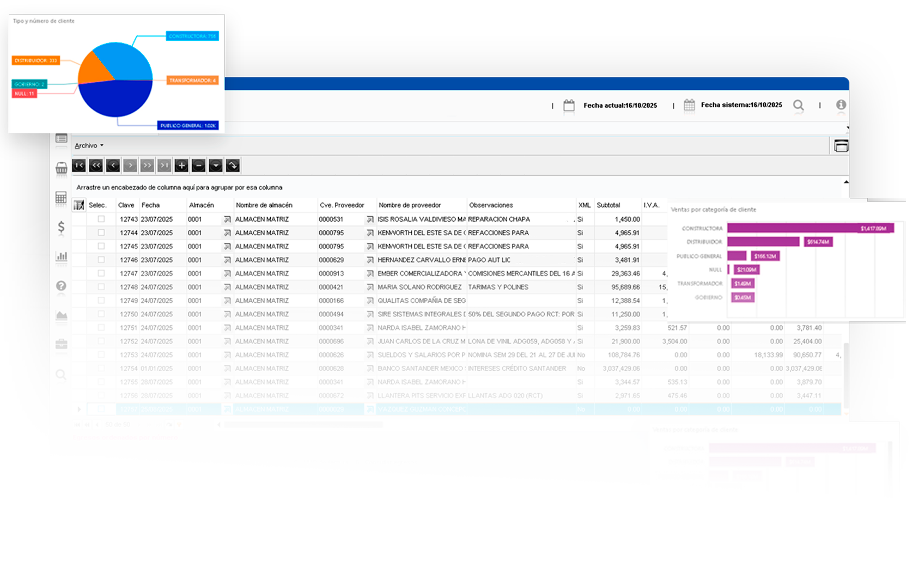Open Almacén lookup arrow in row 12743
Viewport: 919px width, 588px height.
click(227, 219)
